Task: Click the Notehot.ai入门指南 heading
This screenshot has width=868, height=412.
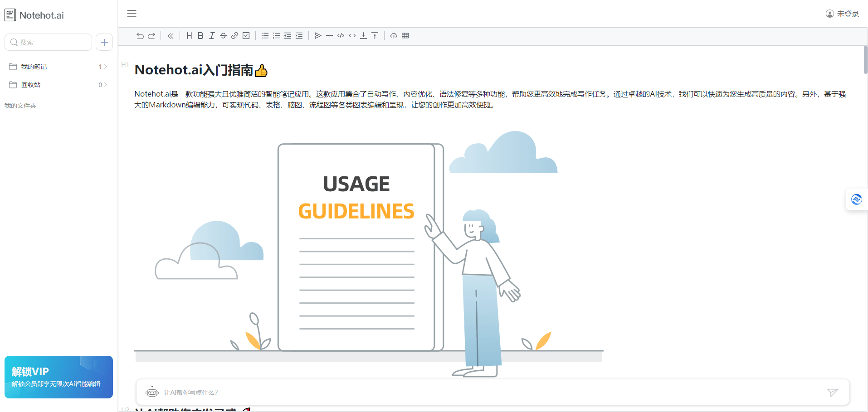Action: coord(201,70)
